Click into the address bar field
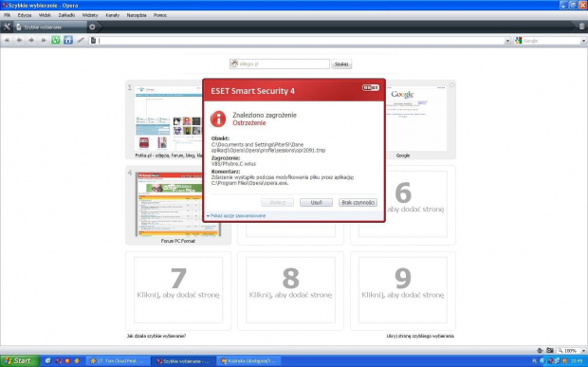The width and height of the screenshot is (588, 367). (x=300, y=41)
